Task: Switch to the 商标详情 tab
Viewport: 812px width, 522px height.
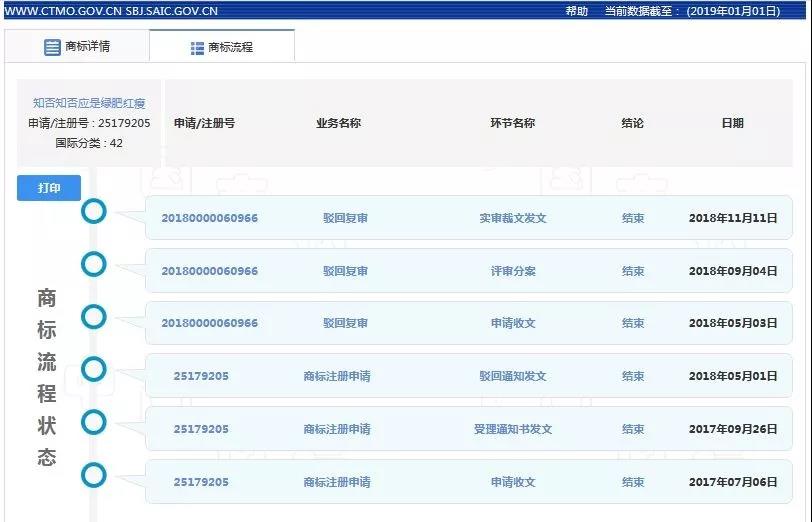Action: pos(77,47)
